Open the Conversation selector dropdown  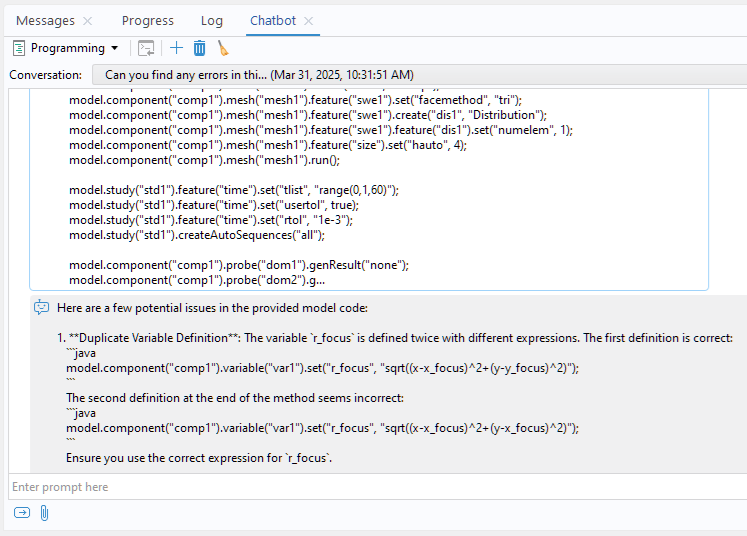coord(416,75)
